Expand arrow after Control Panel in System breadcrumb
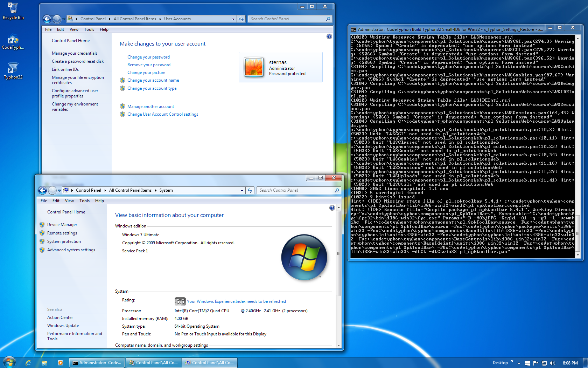588x368 pixels. (105, 190)
